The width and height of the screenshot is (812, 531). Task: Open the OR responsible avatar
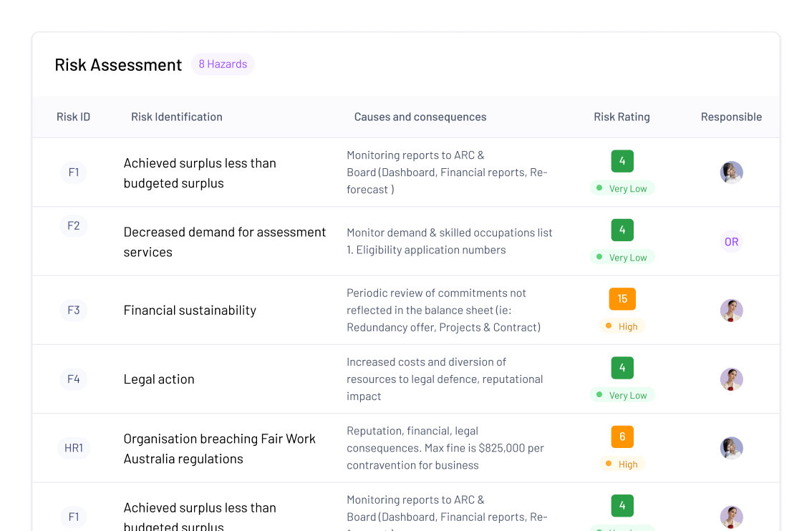click(731, 242)
